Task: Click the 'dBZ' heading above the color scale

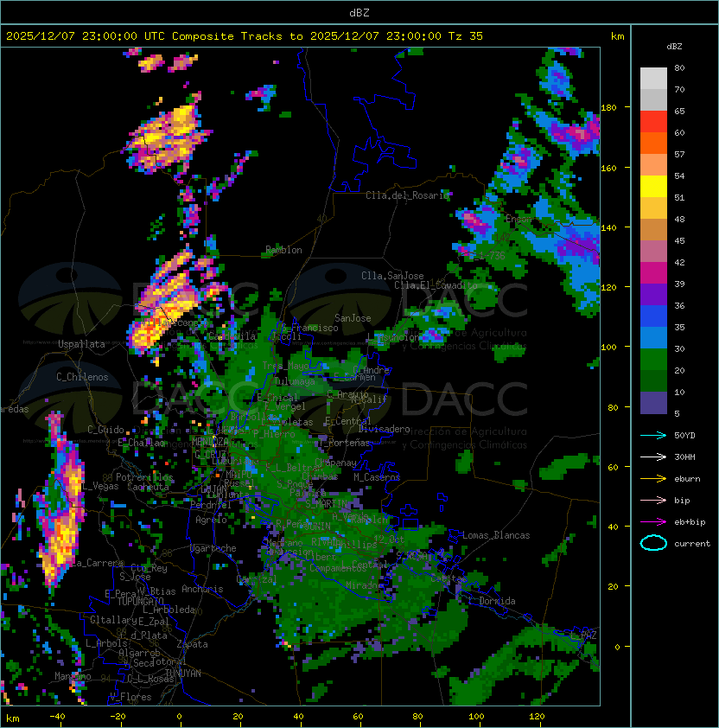Action: click(x=674, y=47)
